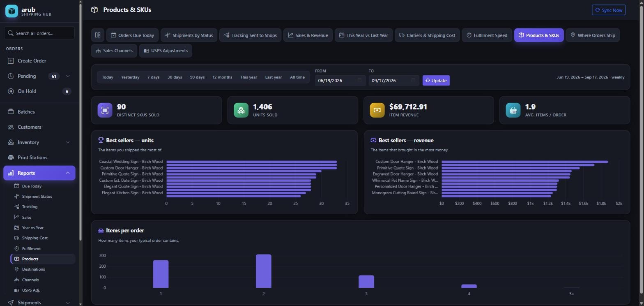Image resolution: width=644 pixels, height=306 pixels.
Task: Choose the 7 days range preset
Action: coord(153,77)
